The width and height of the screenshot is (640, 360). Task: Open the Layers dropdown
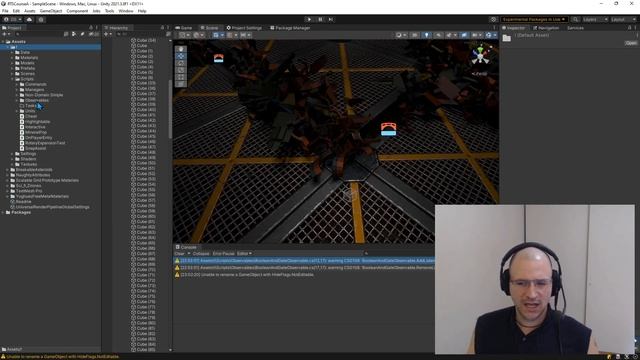595,19
